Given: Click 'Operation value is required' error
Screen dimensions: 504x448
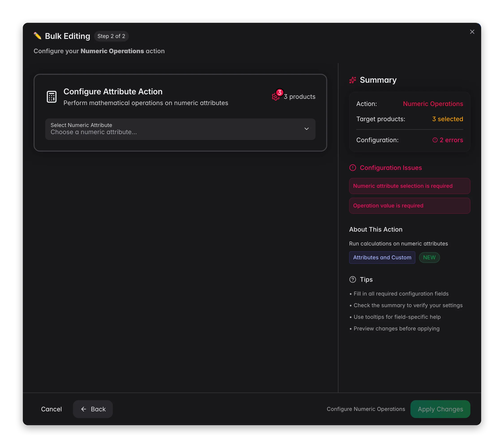Looking at the screenshot, I should point(410,206).
